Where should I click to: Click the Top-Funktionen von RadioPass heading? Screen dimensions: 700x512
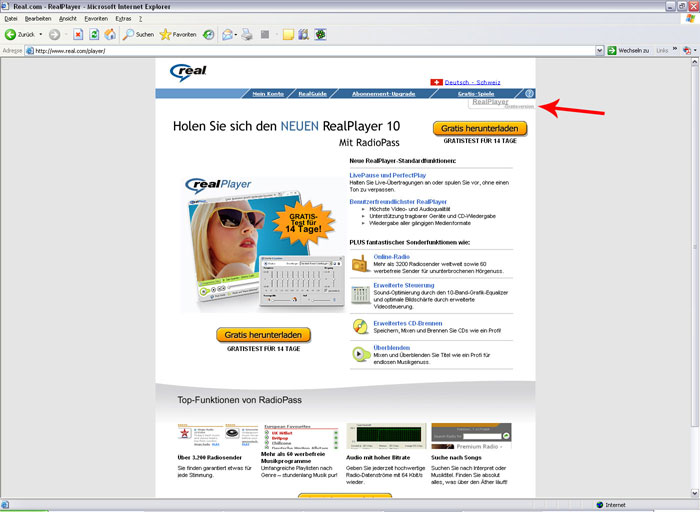(240, 400)
